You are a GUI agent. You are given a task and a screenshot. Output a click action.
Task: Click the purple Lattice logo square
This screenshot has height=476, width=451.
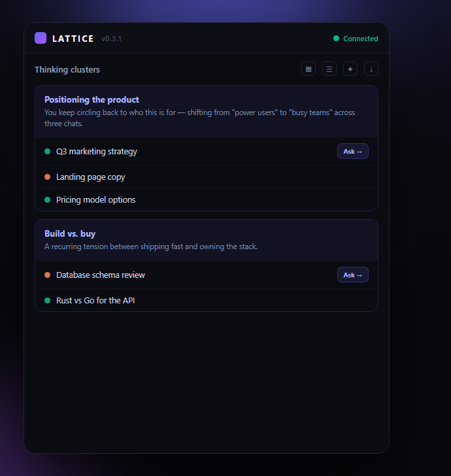(x=41, y=38)
